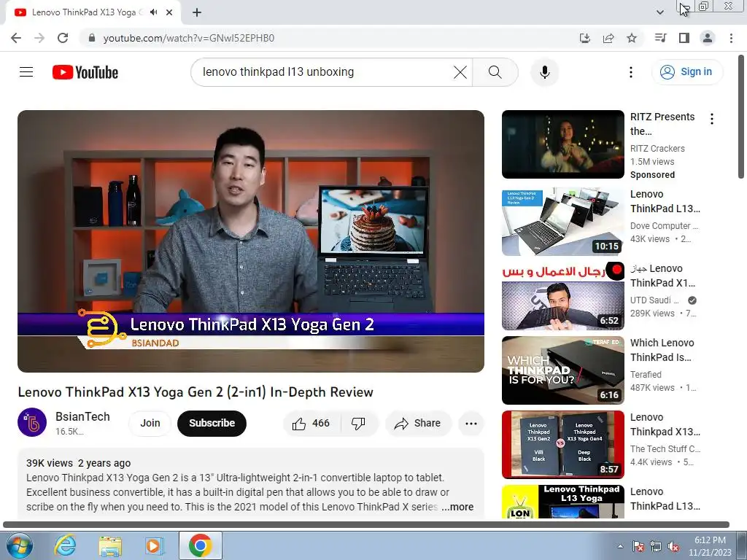The width and height of the screenshot is (747, 560).
Task: Click the Join button
Action: (150, 424)
